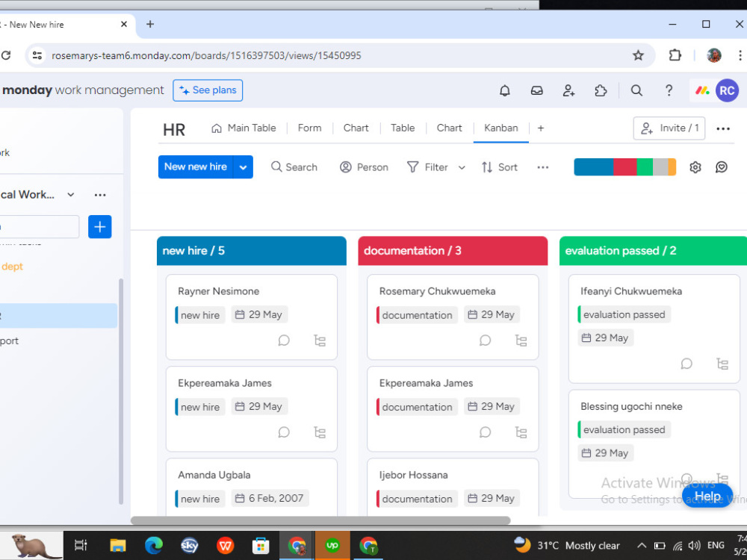The width and height of the screenshot is (747, 560).
Task: Open the Table tab
Action: click(x=403, y=128)
